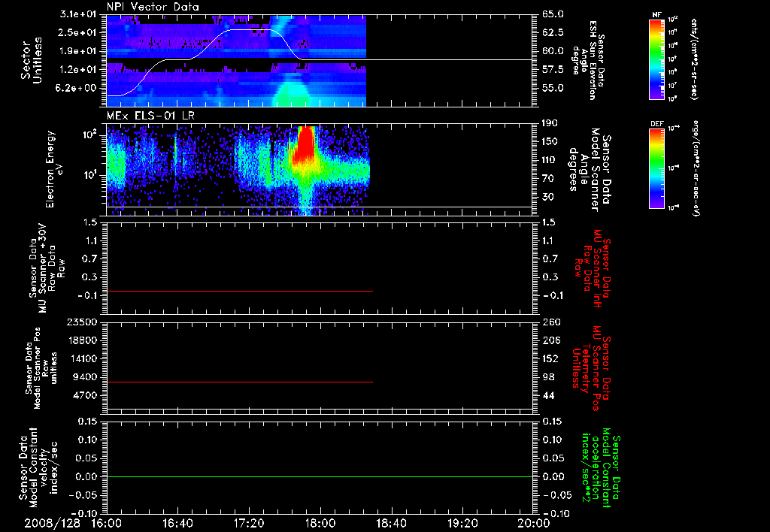Click the 19:20 time axis label
The width and height of the screenshot is (770, 532).
pos(462,523)
